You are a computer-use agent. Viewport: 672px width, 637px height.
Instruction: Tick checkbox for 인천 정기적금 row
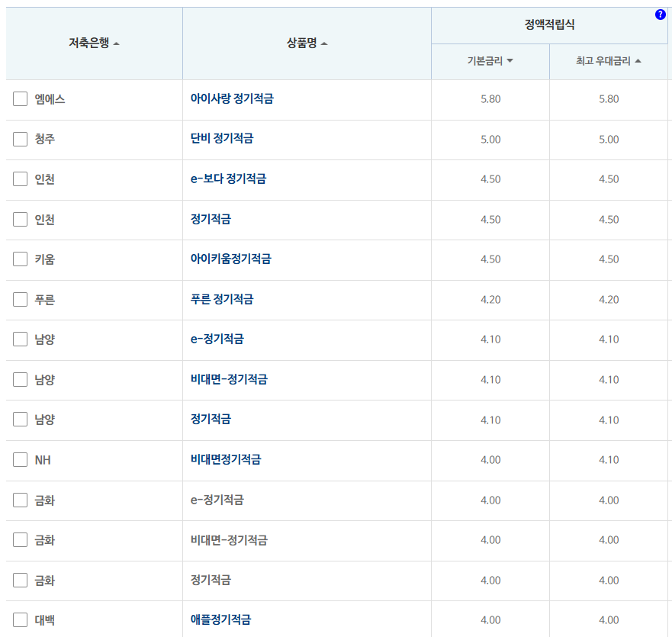click(20, 219)
